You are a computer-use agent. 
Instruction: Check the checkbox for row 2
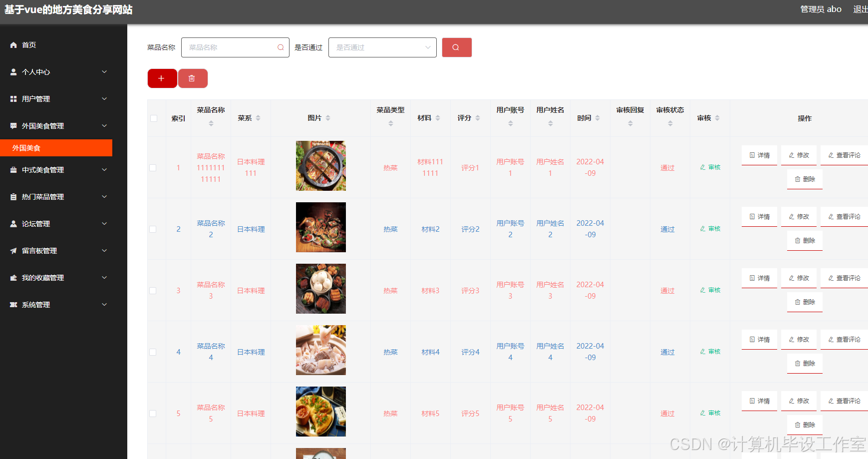coord(153,229)
